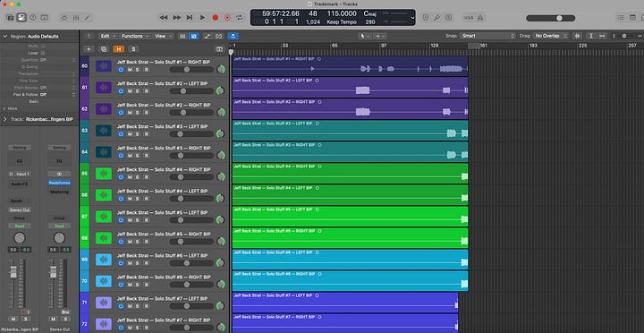The width and height of the screenshot is (644, 333).
Task: Open the Realphones plugin slot
Action: (59, 183)
